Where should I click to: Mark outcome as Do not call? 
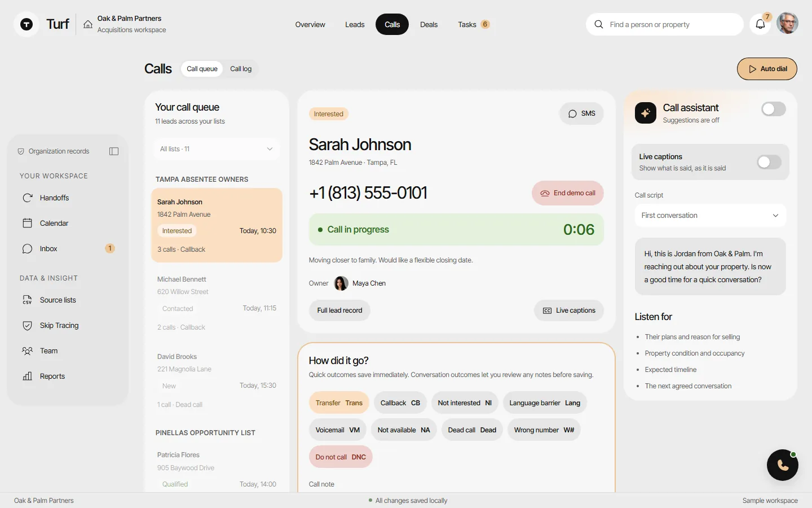point(341,457)
